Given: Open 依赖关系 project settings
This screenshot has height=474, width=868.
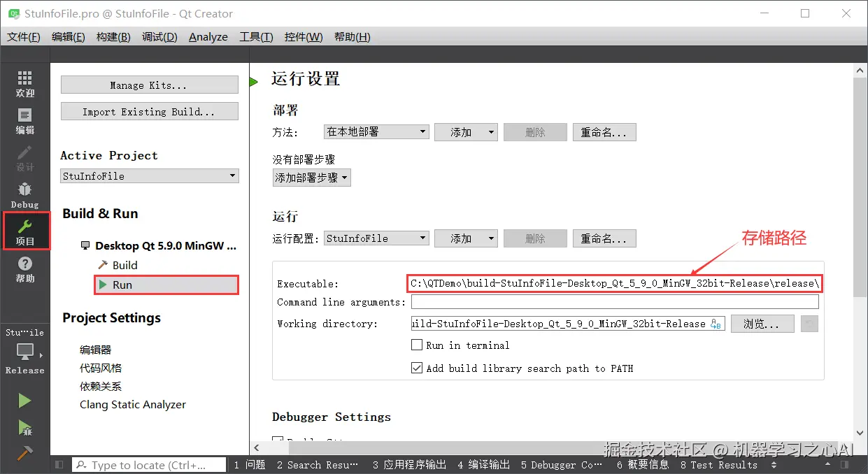Looking at the screenshot, I should 101,386.
